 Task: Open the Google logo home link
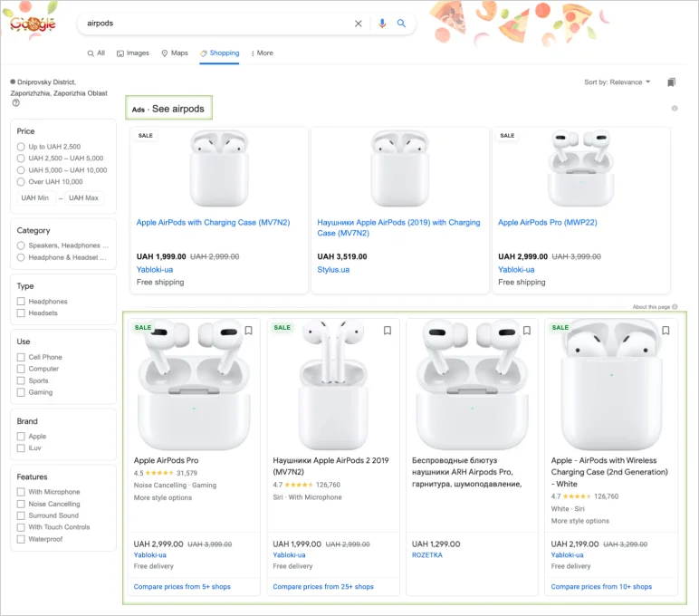point(33,24)
